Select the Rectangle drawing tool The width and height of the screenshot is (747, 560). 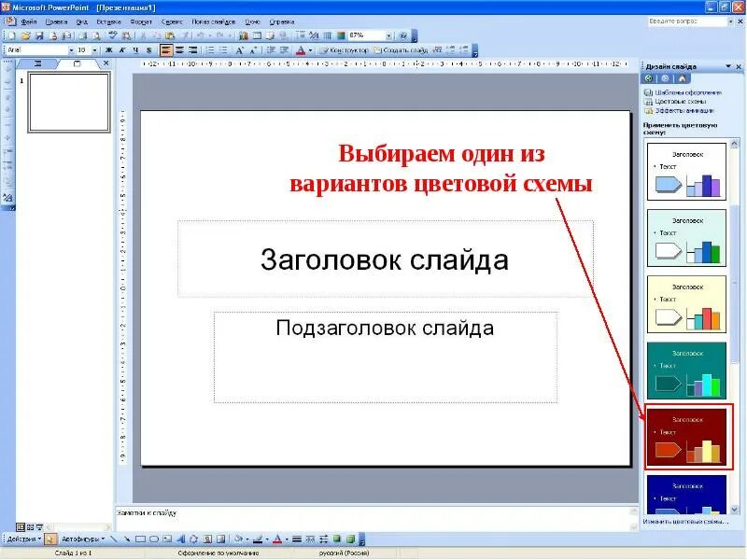(x=141, y=539)
